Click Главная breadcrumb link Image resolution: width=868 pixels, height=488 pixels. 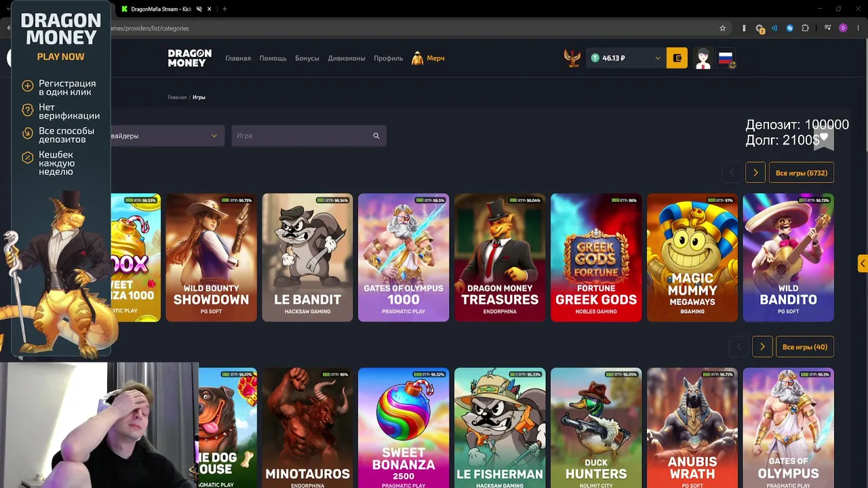pyautogui.click(x=177, y=98)
